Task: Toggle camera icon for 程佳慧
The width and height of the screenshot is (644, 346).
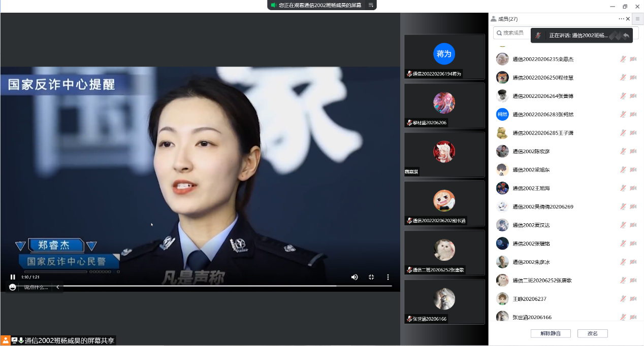Action: (x=633, y=78)
